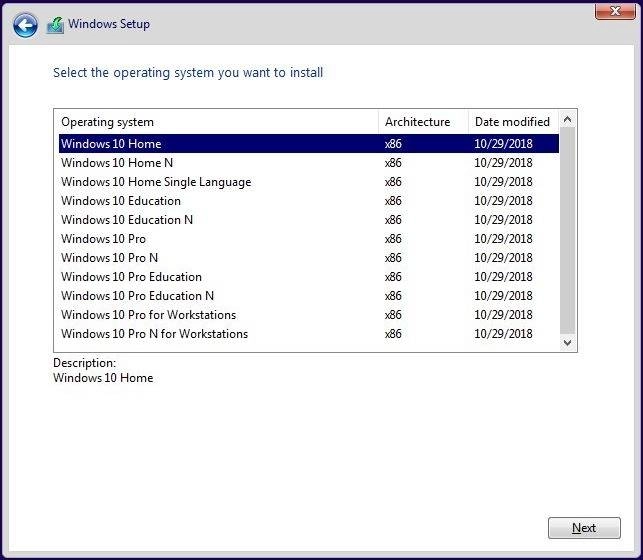Image resolution: width=643 pixels, height=560 pixels.
Task: Sort by the Date modified column header
Action: pos(513,122)
